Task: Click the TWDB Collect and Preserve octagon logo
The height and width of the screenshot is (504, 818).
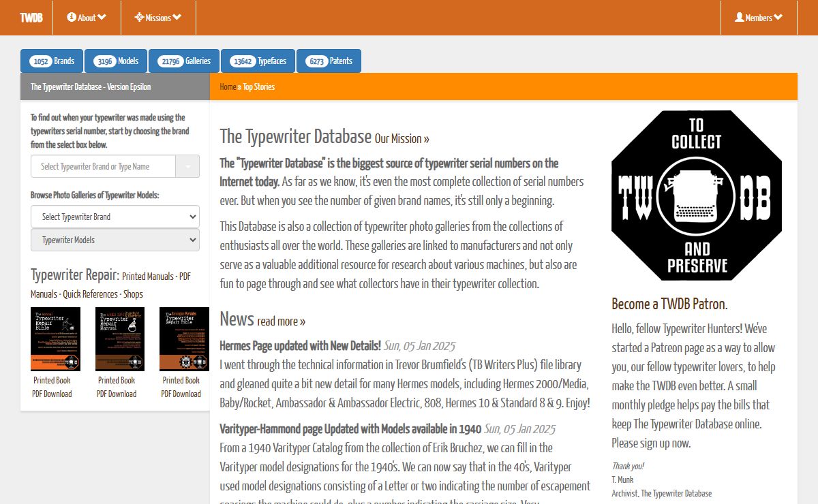Action: (697, 195)
